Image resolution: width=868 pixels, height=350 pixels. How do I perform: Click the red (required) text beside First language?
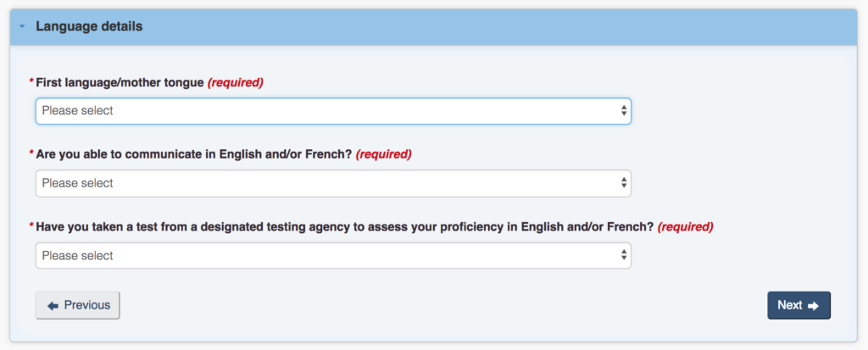[236, 82]
